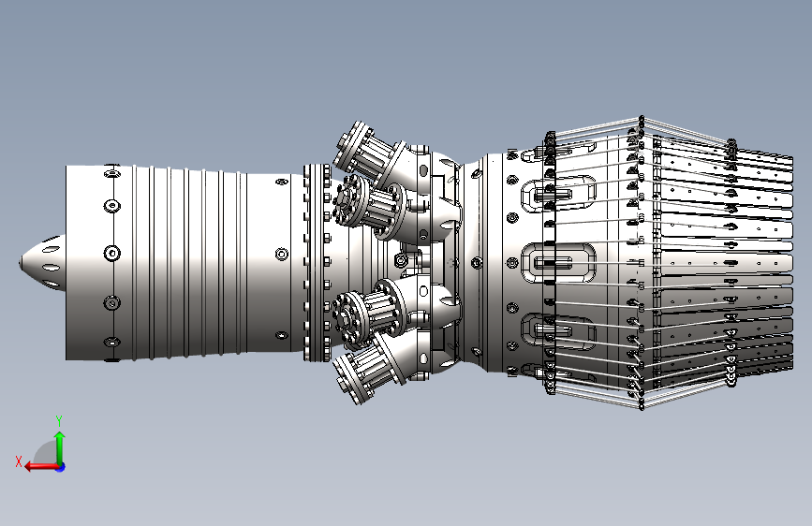Click the blue Z axis dot on the triad
The width and height of the screenshot is (812, 526).
click(61, 467)
